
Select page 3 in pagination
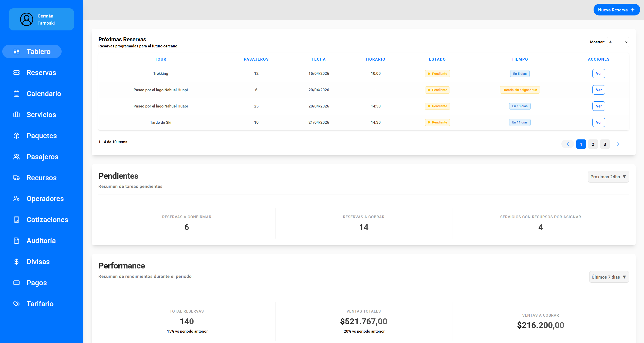(x=605, y=144)
